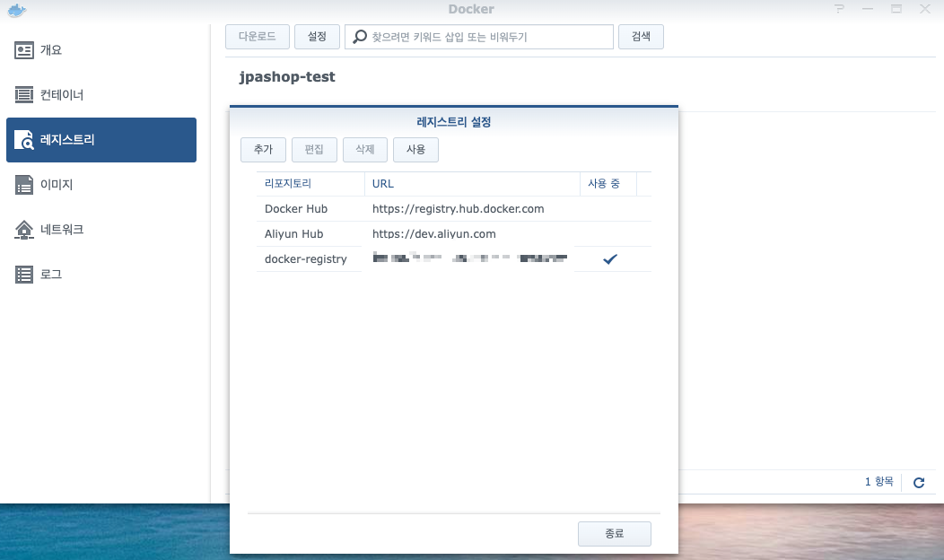This screenshot has width=944, height=560.
Task: Click the magnifier icon in search box
Action: (360, 37)
